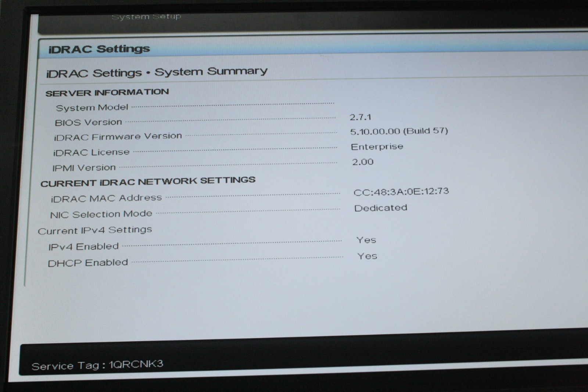This screenshot has height=392, width=588.
Task: Click the Dedicated NIC mode value
Action: click(x=380, y=208)
